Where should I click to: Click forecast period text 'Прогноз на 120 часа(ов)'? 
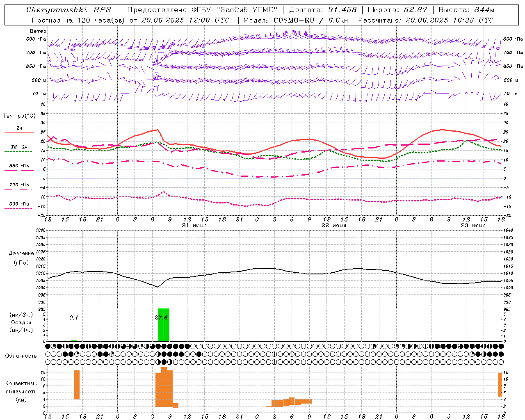point(78,20)
